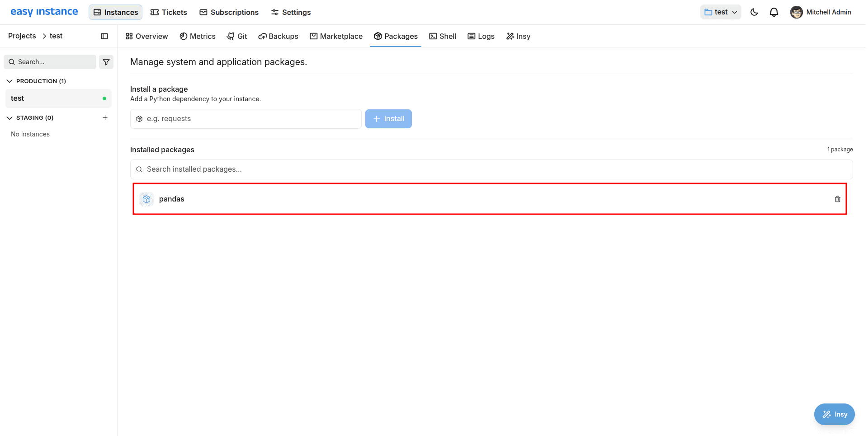Open the instance filter icon
The height and width of the screenshot is (436, 868).
106,62
